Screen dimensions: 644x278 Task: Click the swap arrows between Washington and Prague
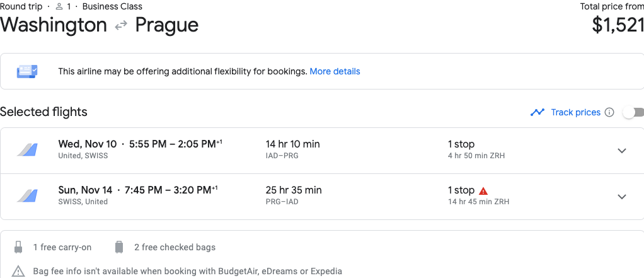[121, 26]
